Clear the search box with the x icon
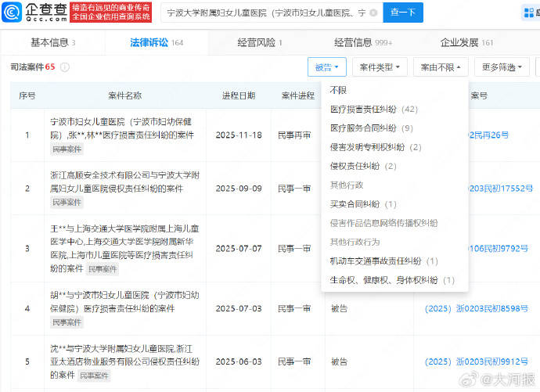 click(x=373, y=13)
